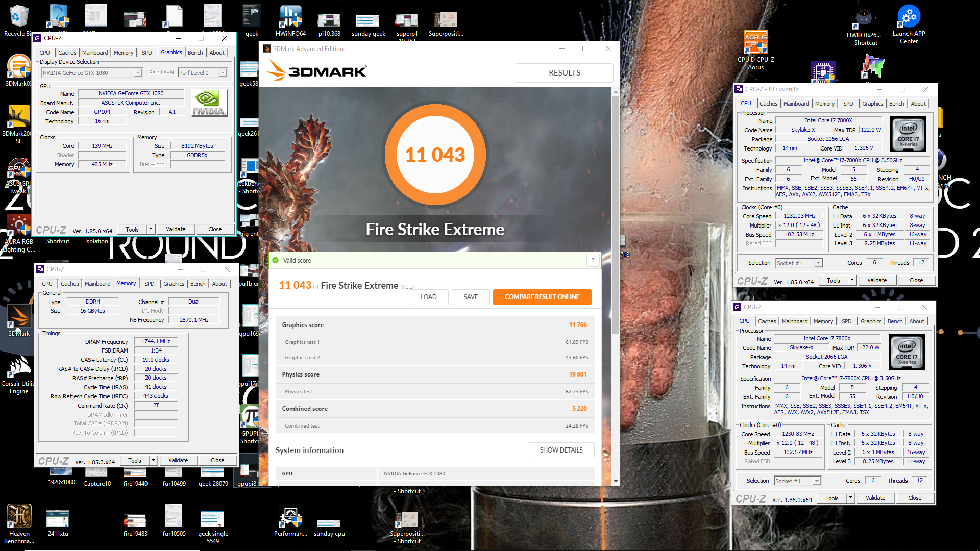The width and height of the screenshot is (980, 551).
Task: Click Close button in top-right CPU-Z window
Action: pos(916,280)
